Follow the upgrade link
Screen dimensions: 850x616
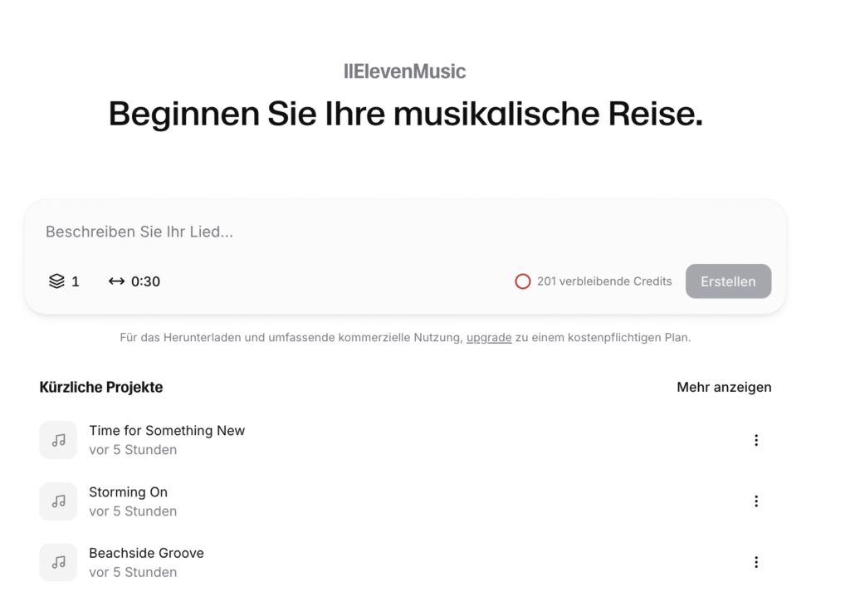point(489,338)
